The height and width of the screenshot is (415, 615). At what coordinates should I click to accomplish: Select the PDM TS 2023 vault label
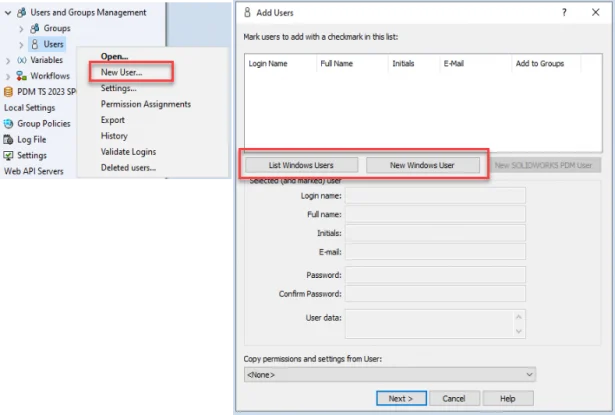(46, 92)
